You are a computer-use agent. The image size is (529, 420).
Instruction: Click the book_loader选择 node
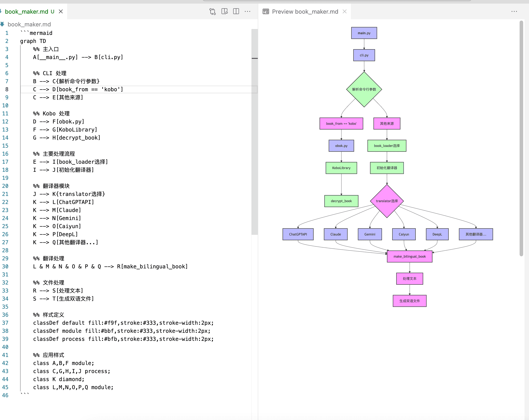click(387, 146)
